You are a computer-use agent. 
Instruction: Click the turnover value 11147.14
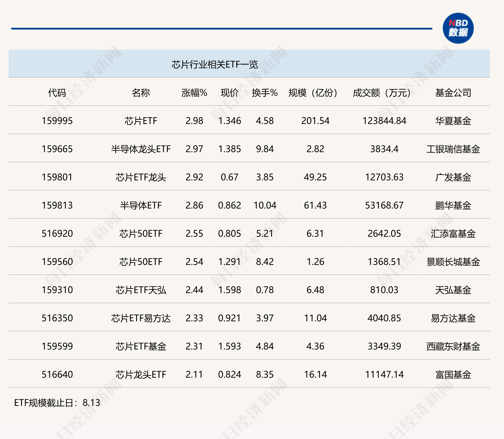(384, 374)
